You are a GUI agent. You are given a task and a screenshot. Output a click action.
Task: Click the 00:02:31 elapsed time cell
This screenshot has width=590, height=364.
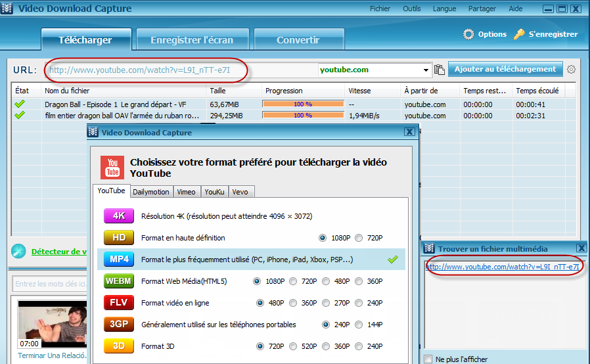531,116
